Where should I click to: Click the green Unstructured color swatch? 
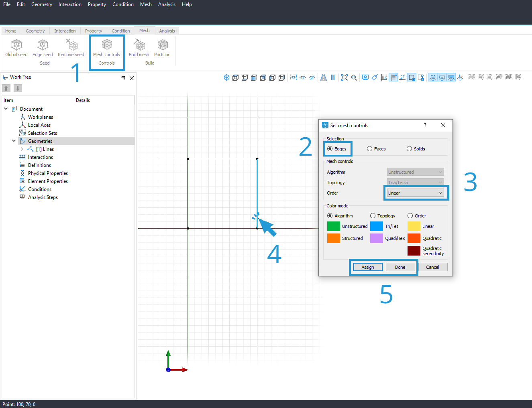tap(334, 226)
